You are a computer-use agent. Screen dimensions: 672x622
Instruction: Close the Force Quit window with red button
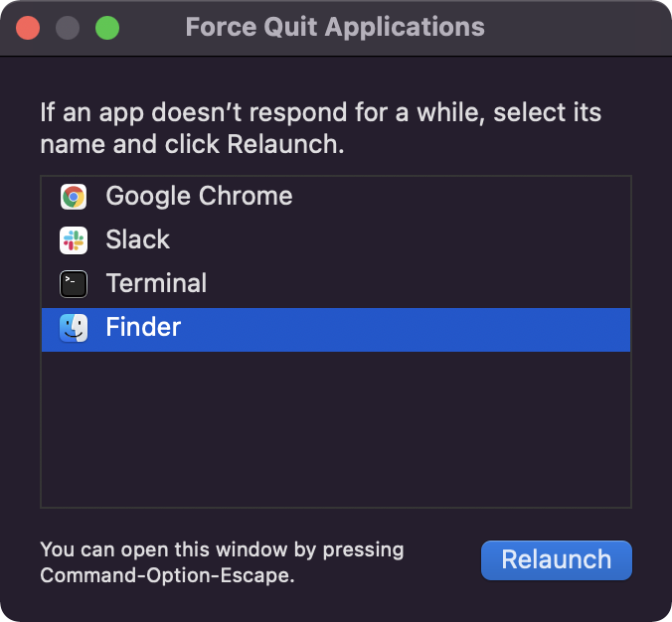[x=28, y=28]
